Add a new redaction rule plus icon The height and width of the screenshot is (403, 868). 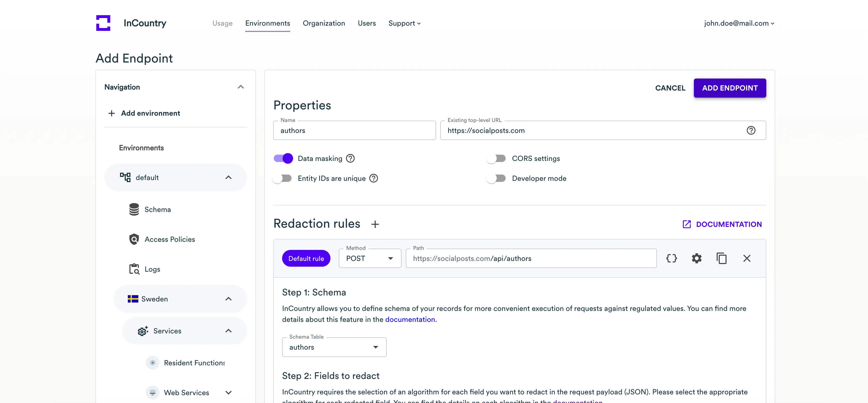tap(375, 224)
